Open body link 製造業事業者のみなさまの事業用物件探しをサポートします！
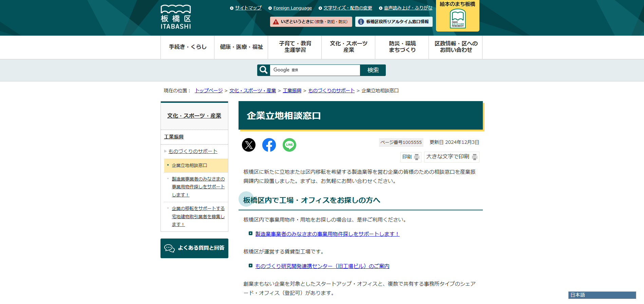Screen dimensions: 644x304 coord(327,234)
